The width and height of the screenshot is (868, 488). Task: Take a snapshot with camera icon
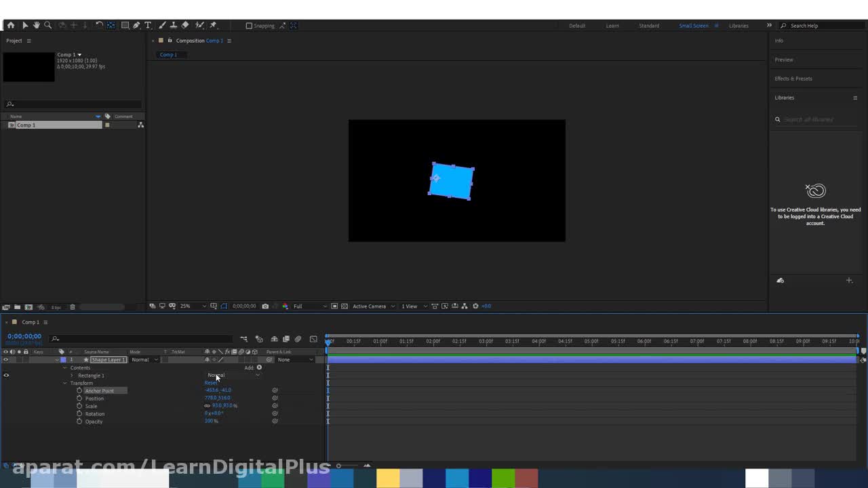265,306
